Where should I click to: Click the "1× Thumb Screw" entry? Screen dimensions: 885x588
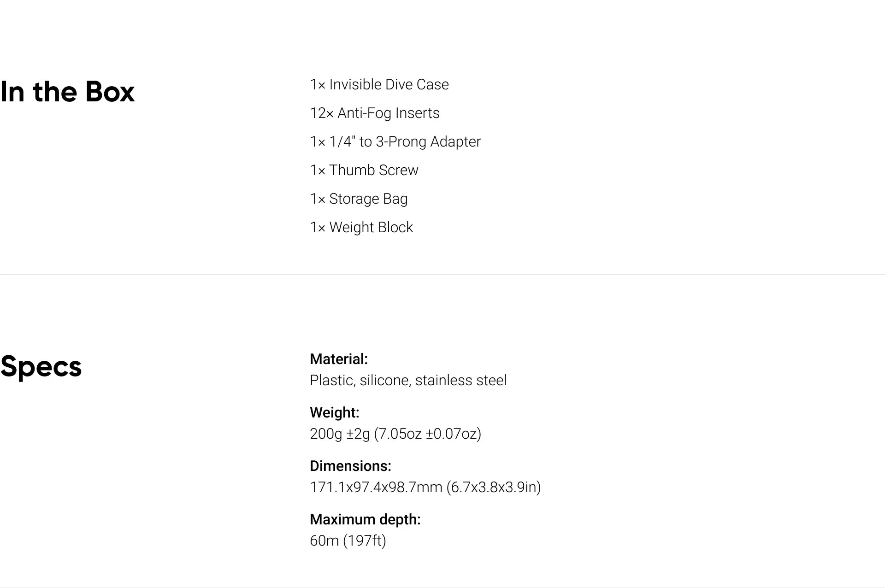coord(364,171)
